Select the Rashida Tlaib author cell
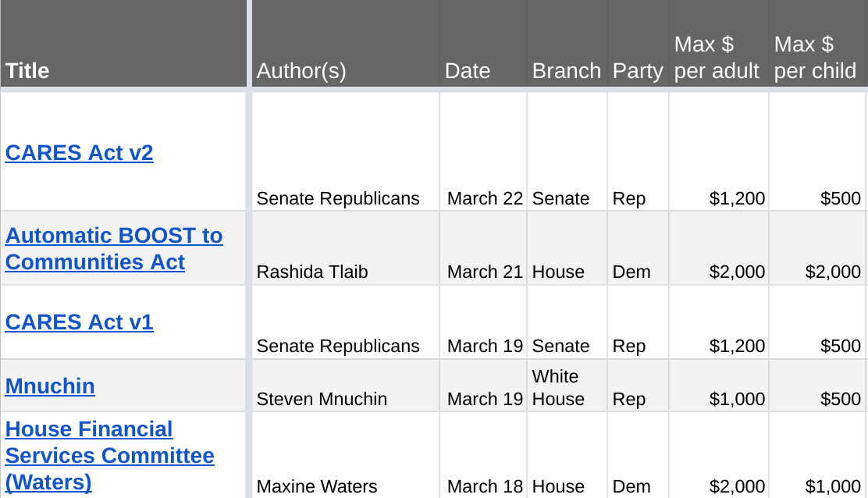The width and height of the screenshot is (868, 498). pos(346,248)
